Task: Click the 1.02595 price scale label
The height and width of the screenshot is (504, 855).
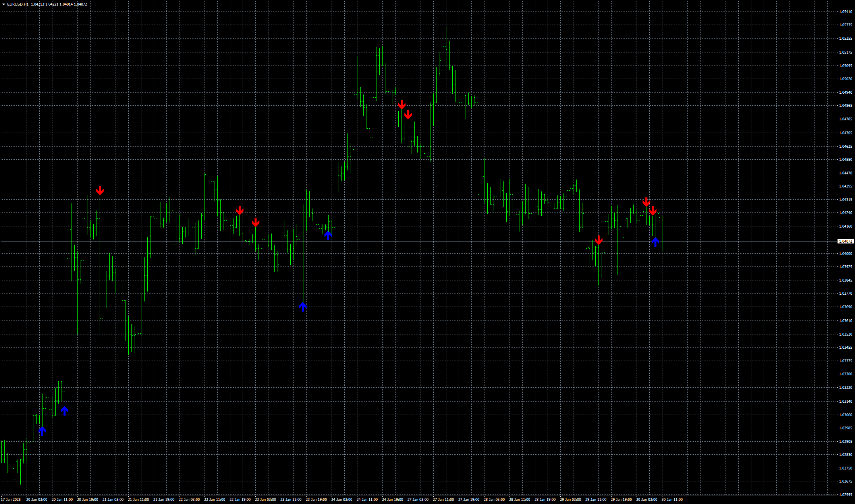Action: tap(845, 495)
